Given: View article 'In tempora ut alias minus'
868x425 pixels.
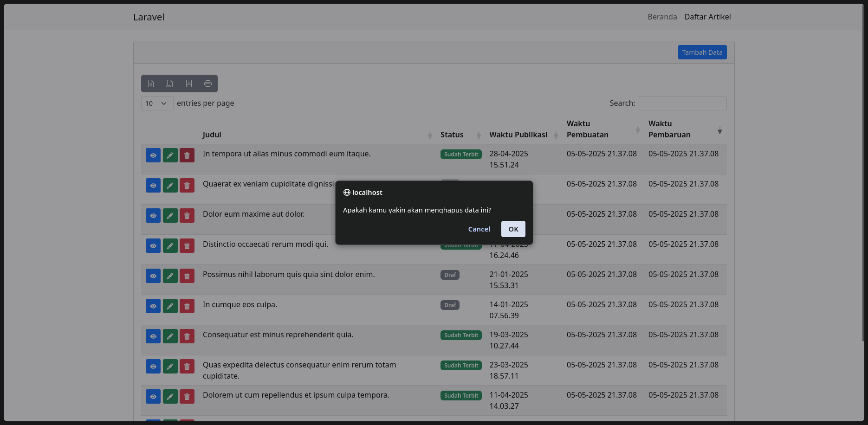Looking at the screenshot, I should (153, 155).
